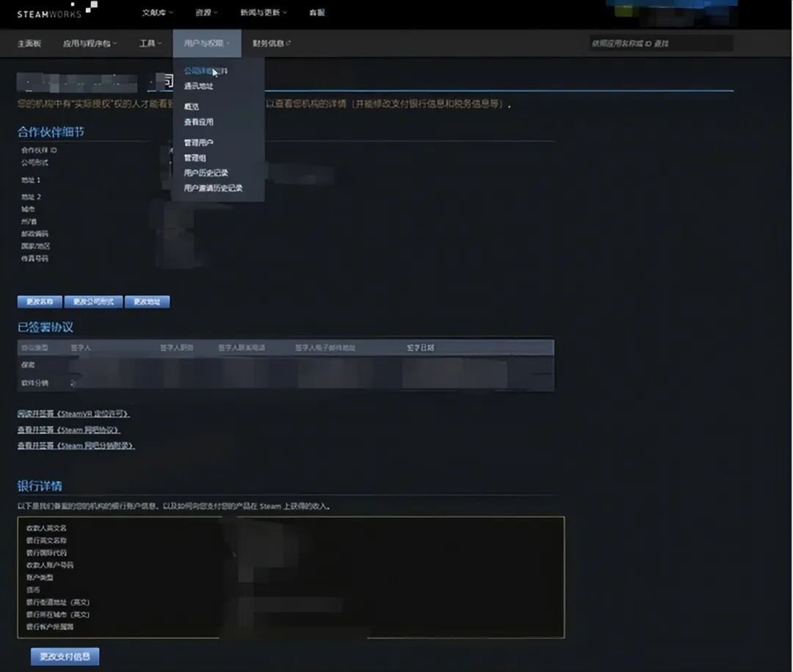Click the 地址 1 label

pyautogui.click(x=30, y=180)
